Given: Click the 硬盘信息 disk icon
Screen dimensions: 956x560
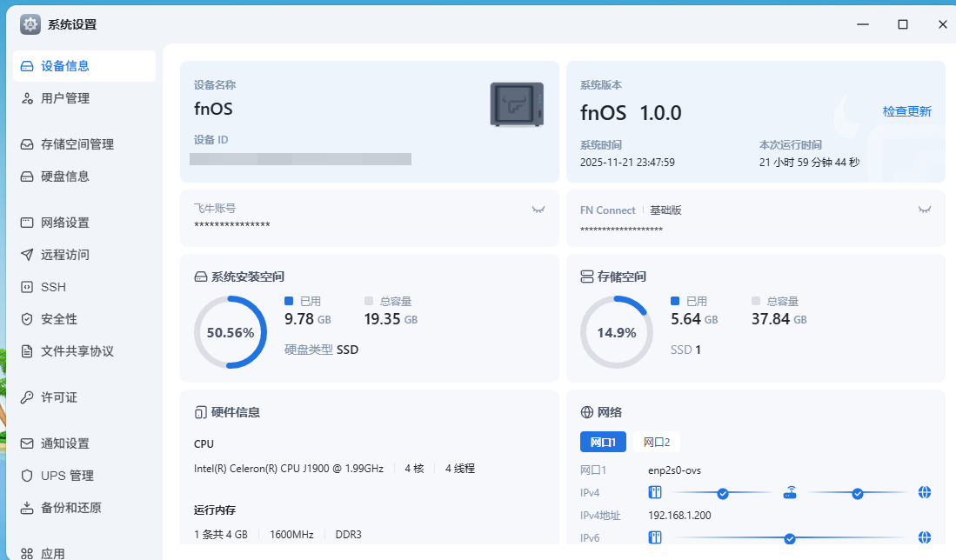Looking at the screenshot, I should [27, 177].
